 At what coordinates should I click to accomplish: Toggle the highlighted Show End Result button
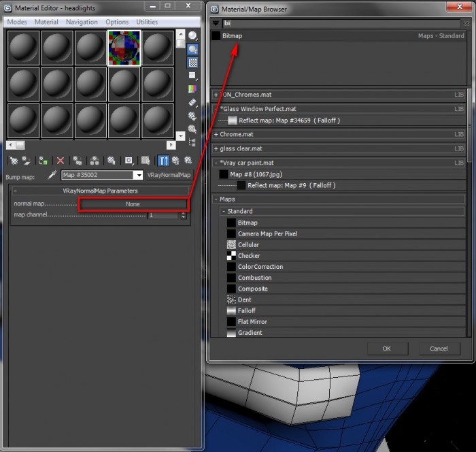point(163,160)
